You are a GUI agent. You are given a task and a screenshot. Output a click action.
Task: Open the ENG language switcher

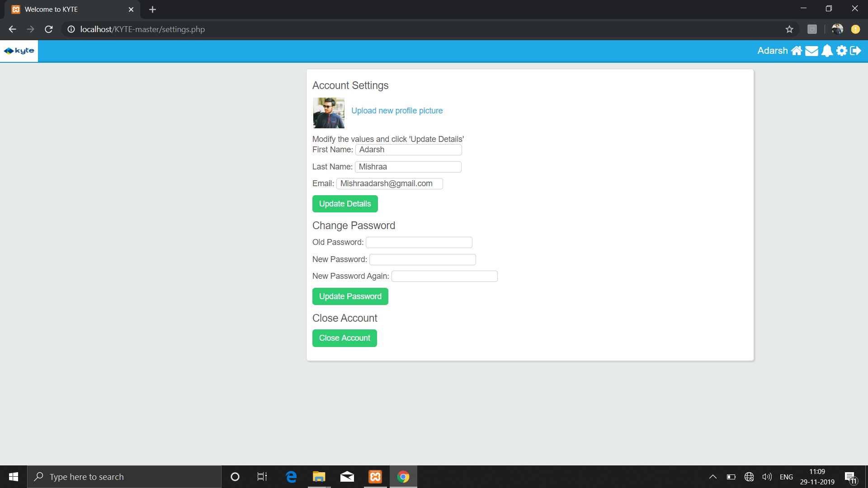[786, 476]
